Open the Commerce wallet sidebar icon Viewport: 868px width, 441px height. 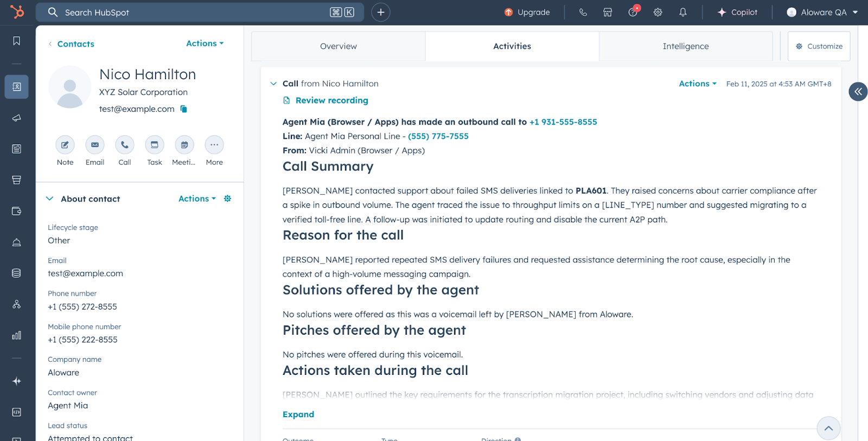(17, 211)
